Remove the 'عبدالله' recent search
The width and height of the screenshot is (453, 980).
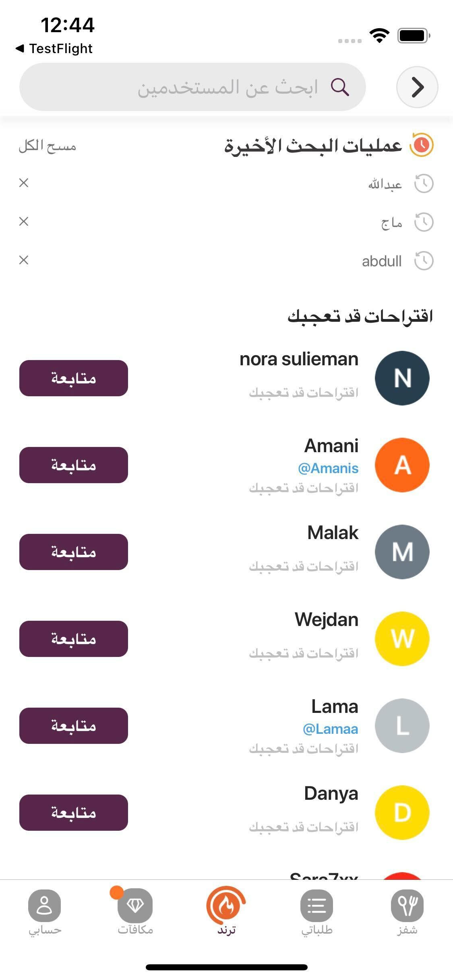pyautogui.click(x=24, y=183)
